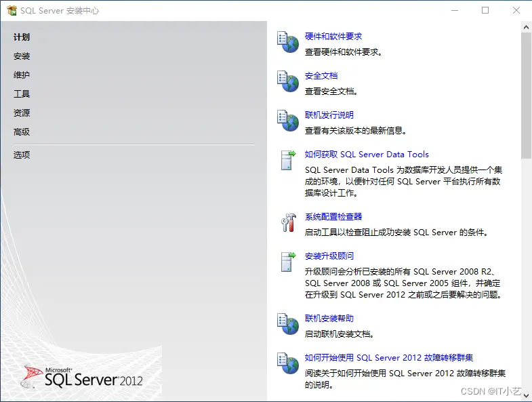The image size is (532, 402).
Task: Open the 联机发行说明 link
Action: (329, 115)
